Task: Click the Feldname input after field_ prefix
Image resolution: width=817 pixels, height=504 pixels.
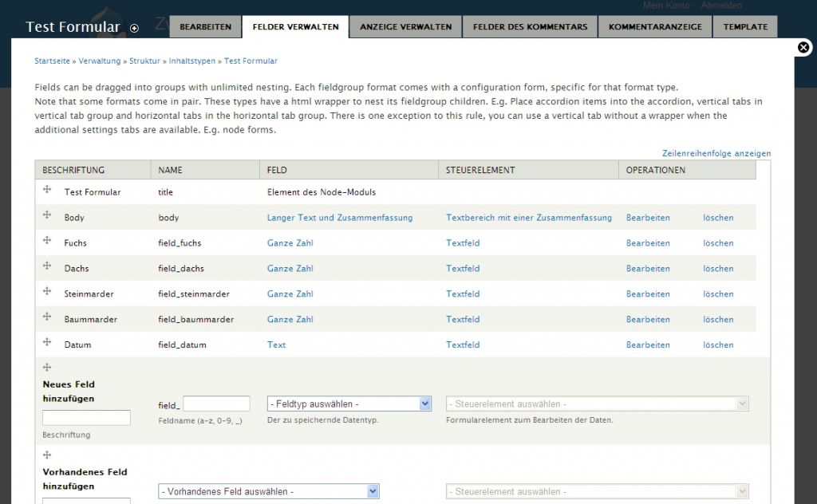Action: click(x=216, y=404)
